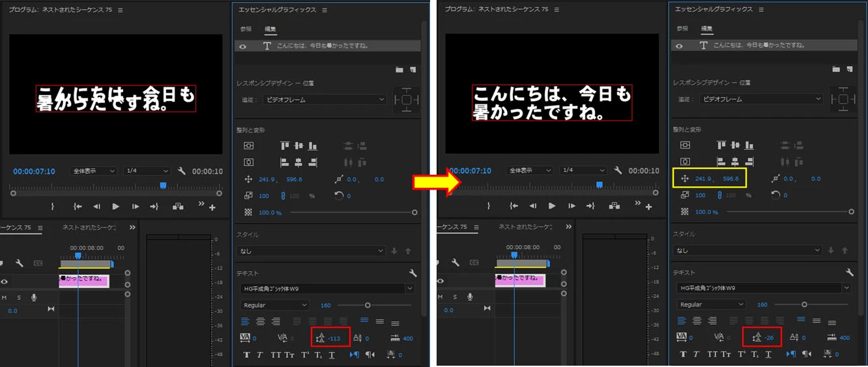
Task: Click play button in left program monitor
Action: point(115,207)
